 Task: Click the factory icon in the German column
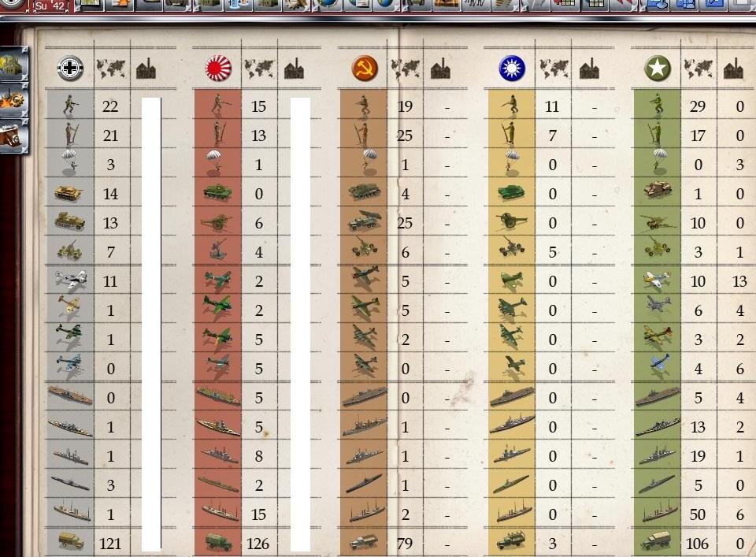point(146,69)
